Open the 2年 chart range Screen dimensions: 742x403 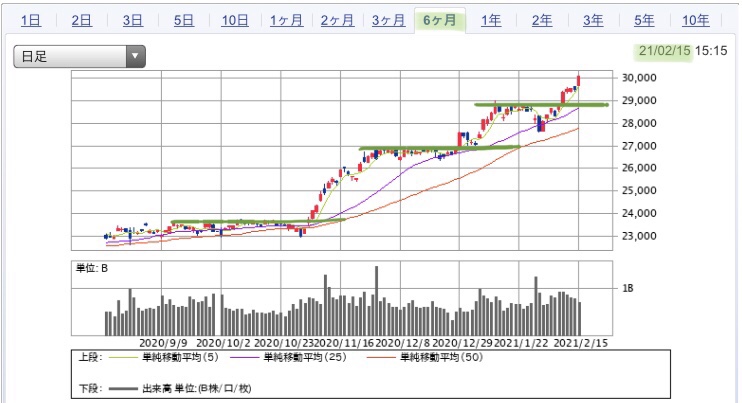(x=542, y=20)
